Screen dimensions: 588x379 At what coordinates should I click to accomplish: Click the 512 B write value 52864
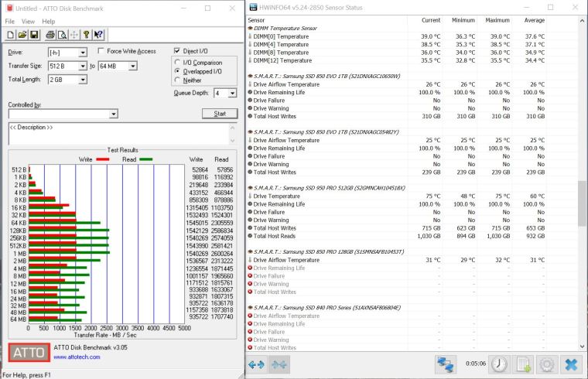pos(200,170)
